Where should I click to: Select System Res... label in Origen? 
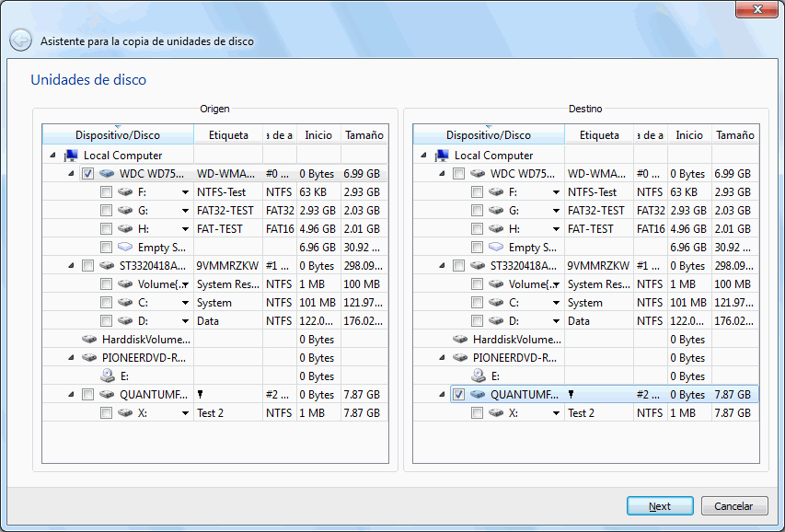point(228,284)
